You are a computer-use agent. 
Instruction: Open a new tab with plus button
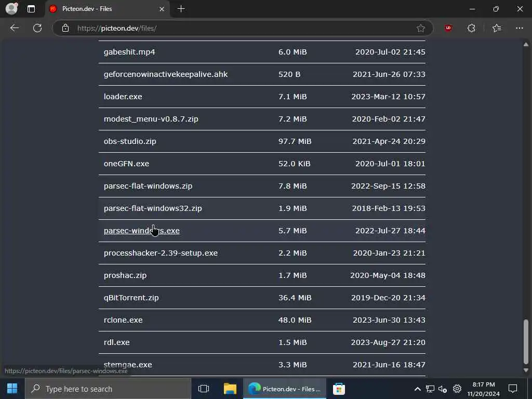point(181,9)
